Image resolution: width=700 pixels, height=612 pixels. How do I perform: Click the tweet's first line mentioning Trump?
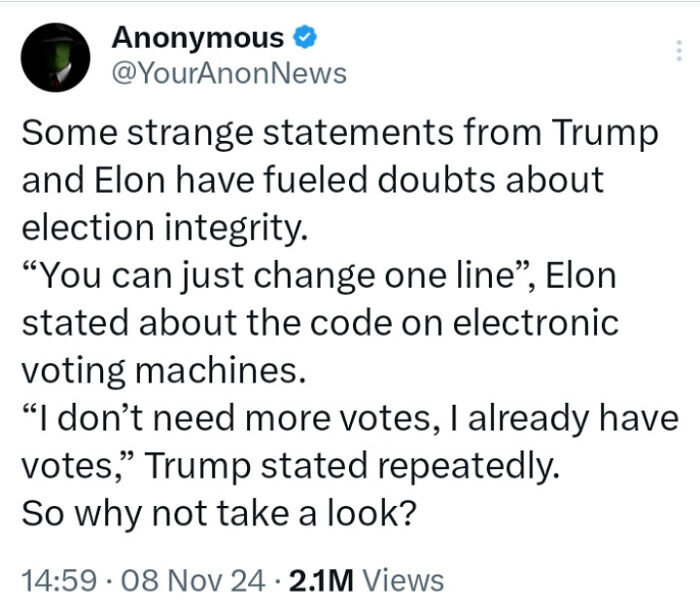tap(340, 133)
